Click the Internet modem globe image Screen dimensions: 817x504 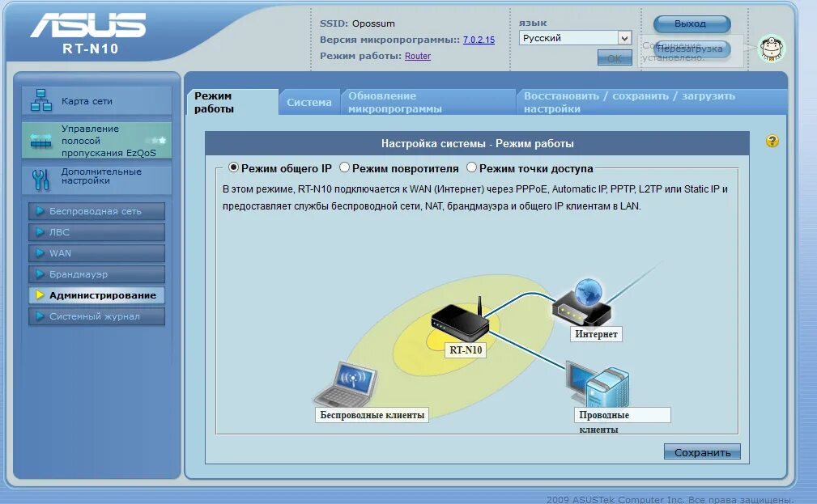(x=582, y=303)
